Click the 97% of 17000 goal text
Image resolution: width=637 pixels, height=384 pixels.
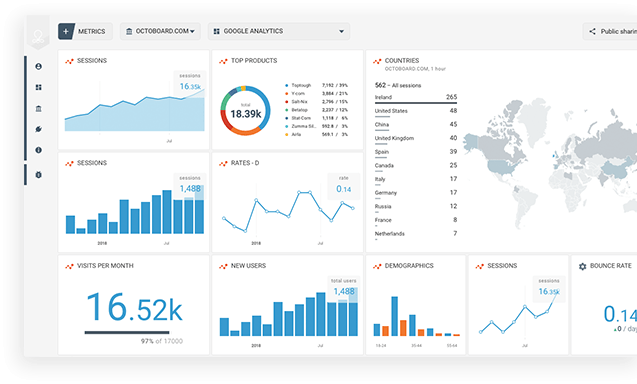click(x=162, y=341)
